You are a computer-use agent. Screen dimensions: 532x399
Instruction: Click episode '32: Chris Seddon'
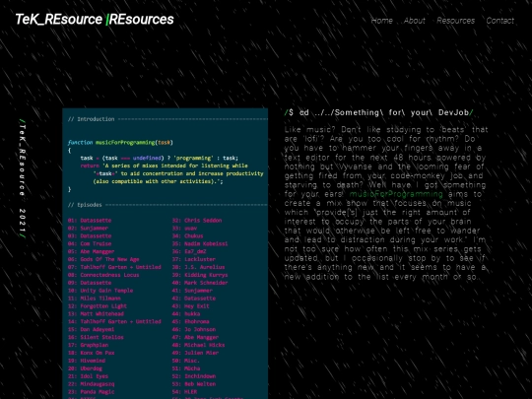197,221
